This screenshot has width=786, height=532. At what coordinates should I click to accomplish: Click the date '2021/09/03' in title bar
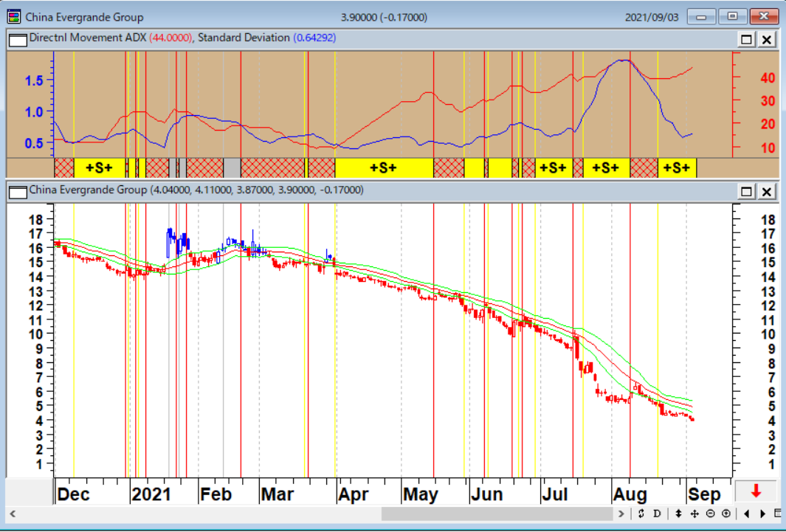pyautogui.click(x=652, y=18)
